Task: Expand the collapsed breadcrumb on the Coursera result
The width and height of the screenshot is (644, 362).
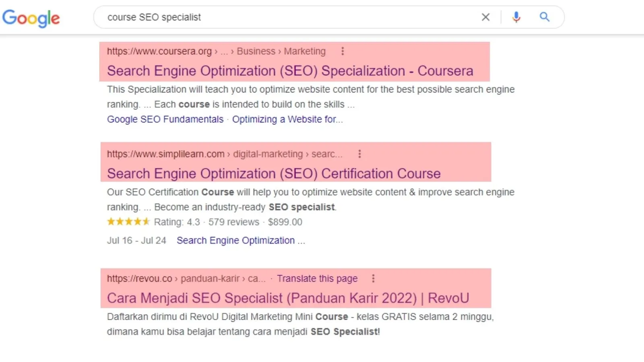Action: coord(224,51)
